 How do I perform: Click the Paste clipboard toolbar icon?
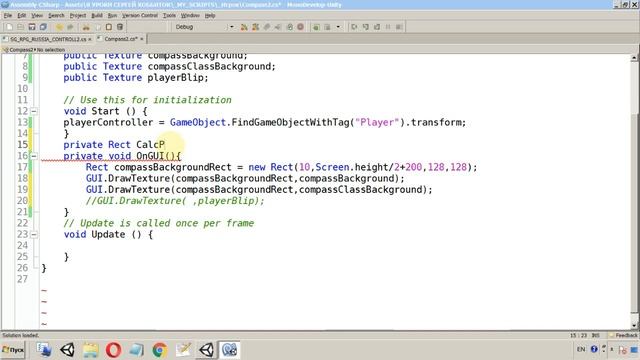point(109,27)
